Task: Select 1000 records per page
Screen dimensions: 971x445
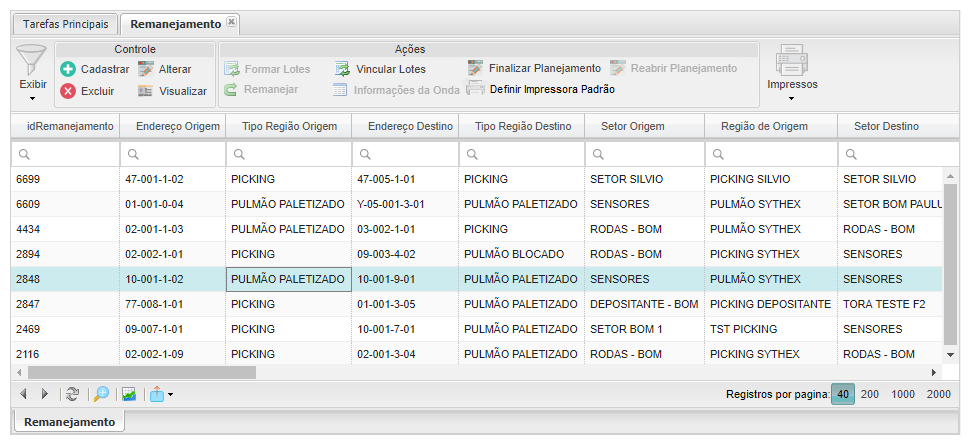Action: coord(903,394)
